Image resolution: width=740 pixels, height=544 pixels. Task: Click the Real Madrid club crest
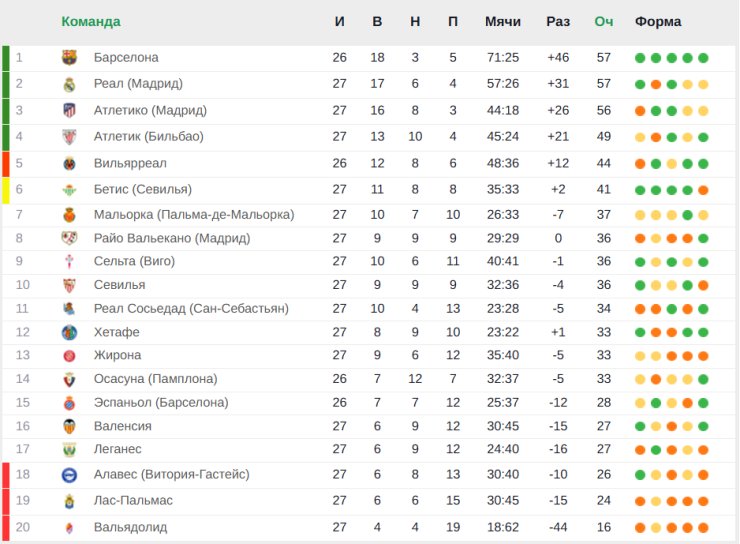69,84
